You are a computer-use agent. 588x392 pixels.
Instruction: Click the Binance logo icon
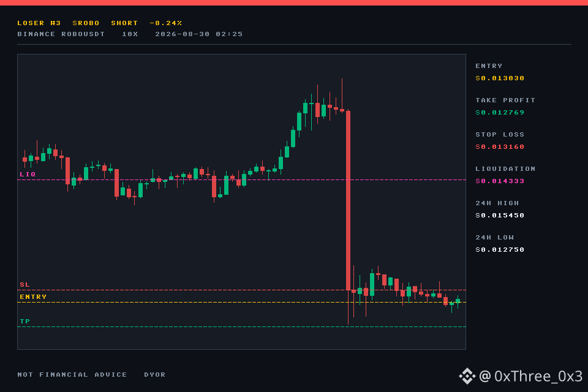467,376
